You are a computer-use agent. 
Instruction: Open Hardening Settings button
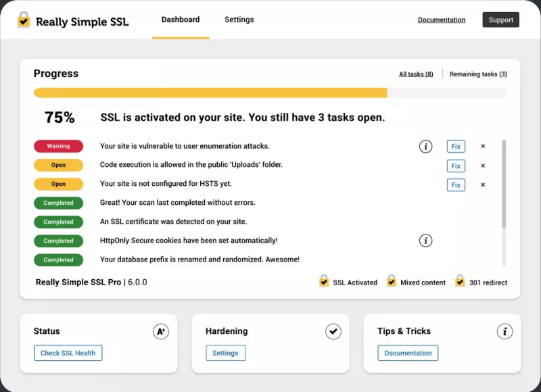coord(225,353)
